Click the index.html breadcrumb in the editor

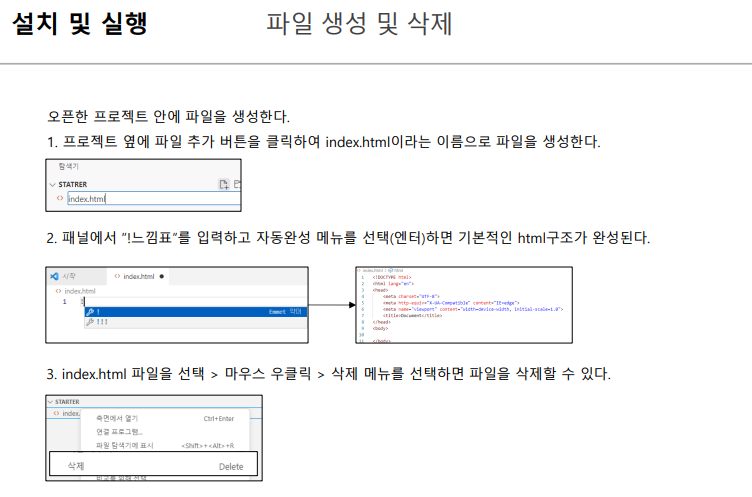(75, 291)
